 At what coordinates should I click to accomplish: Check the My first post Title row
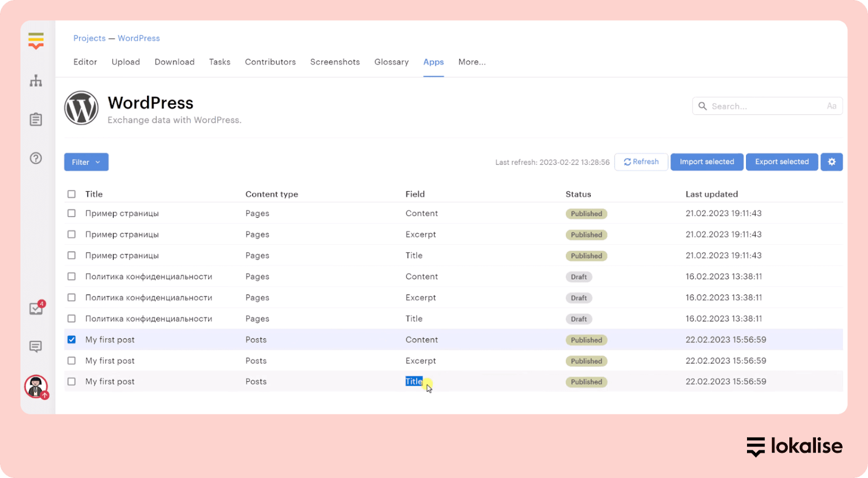72,381
